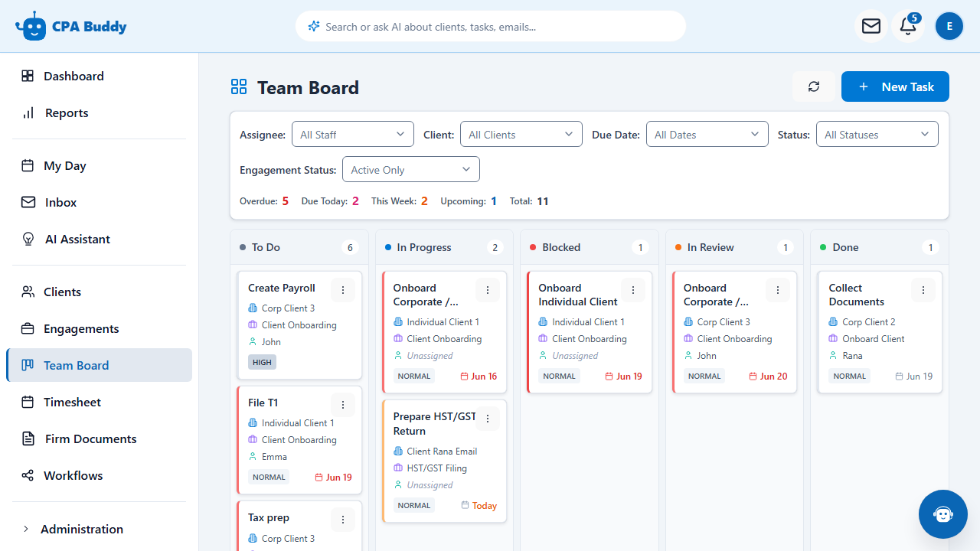This screenshot has height=551, width=980.
Task: Open the Create Payroll task card title
Action: (x=282, y=288)
